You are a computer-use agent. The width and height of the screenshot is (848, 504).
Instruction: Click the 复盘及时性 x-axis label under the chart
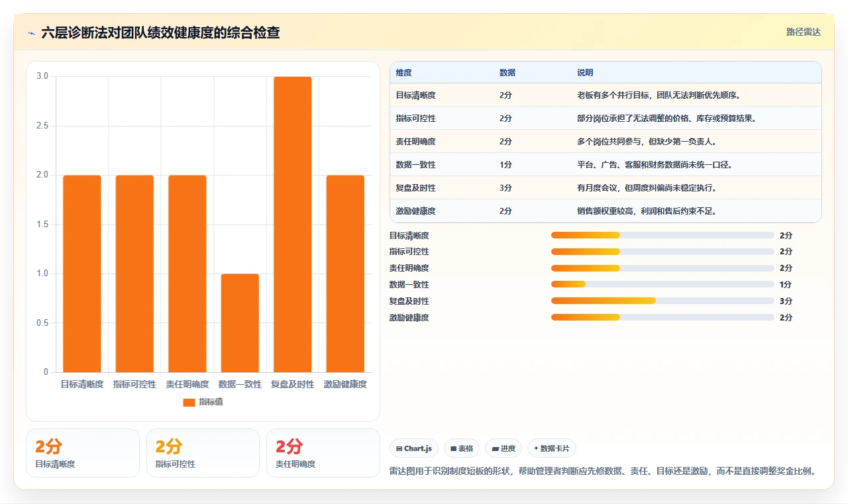click(x=293, y=384)
